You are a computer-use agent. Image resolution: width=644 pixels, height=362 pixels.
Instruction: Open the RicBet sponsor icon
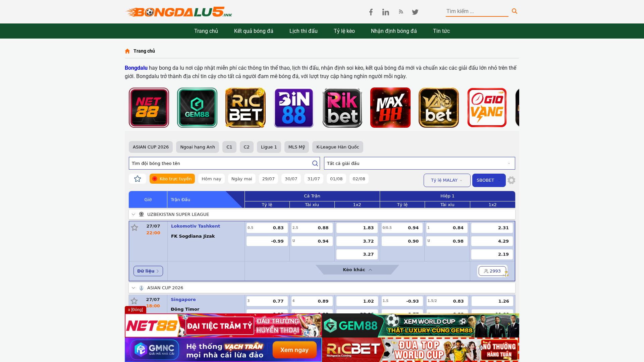(246, 108)
